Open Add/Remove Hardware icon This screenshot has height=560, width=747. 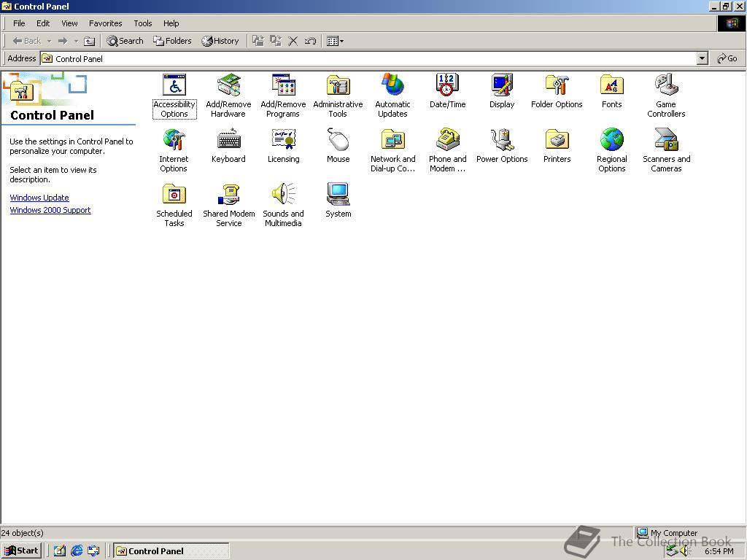point(228,96)
